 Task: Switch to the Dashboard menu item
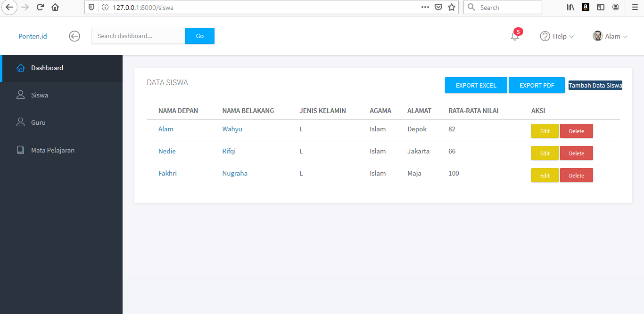(x=47, y=68)
